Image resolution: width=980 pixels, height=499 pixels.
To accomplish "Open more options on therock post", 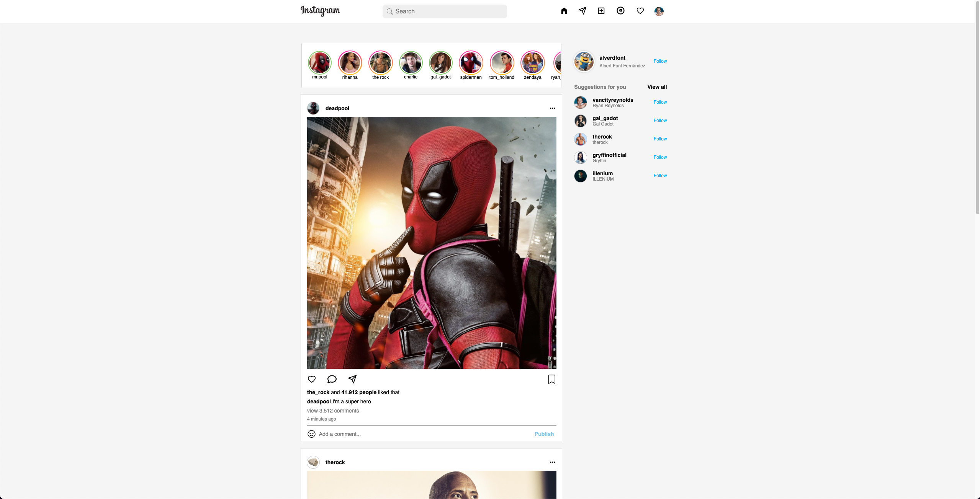I will click(x=552, y=462).
